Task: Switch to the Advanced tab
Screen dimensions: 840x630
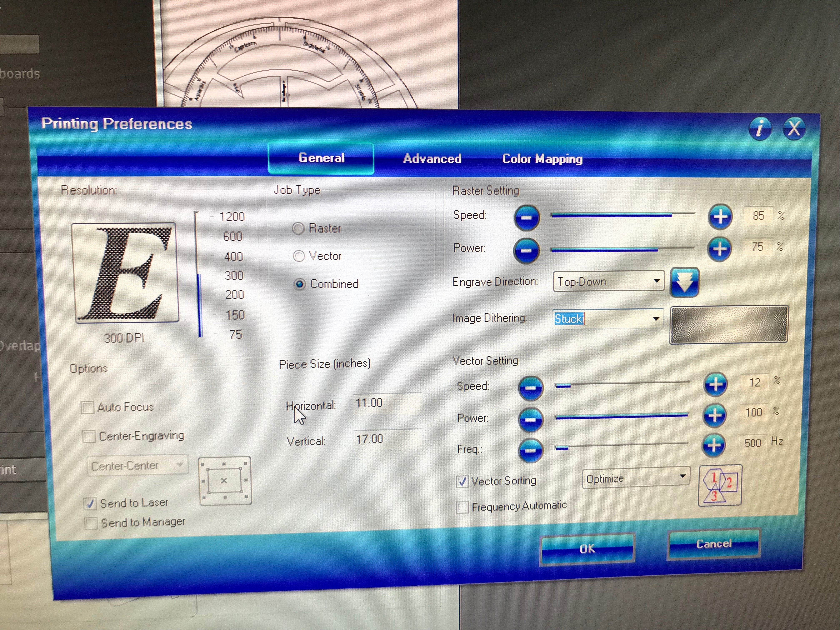Action: [432, 158]
